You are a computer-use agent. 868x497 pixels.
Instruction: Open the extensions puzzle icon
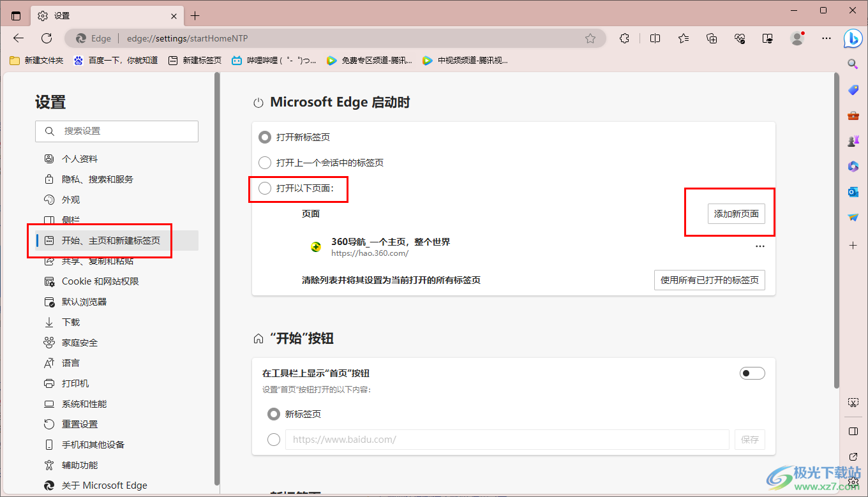pyautogui.click(x=624, y=38)
